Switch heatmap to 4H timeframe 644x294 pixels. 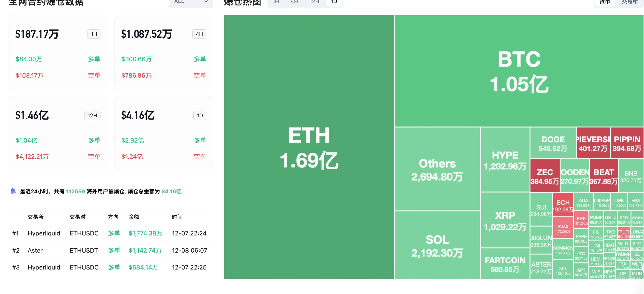[x=294, y=2]
